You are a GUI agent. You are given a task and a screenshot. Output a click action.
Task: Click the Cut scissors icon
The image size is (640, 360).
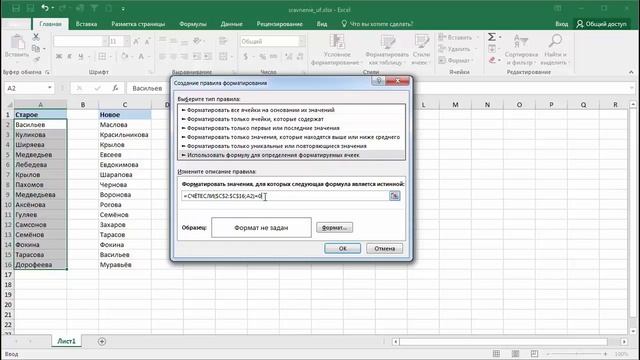36,37
